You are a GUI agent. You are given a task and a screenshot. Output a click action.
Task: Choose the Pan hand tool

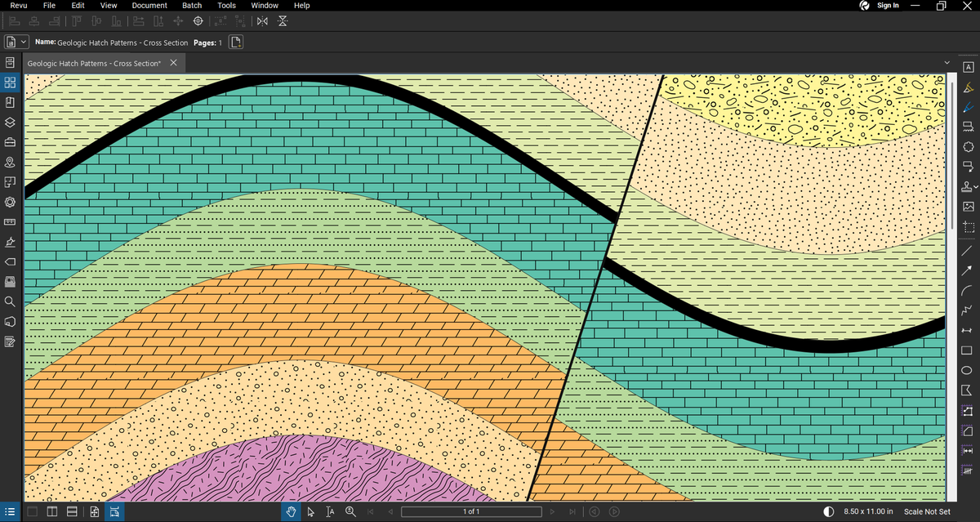292,511
